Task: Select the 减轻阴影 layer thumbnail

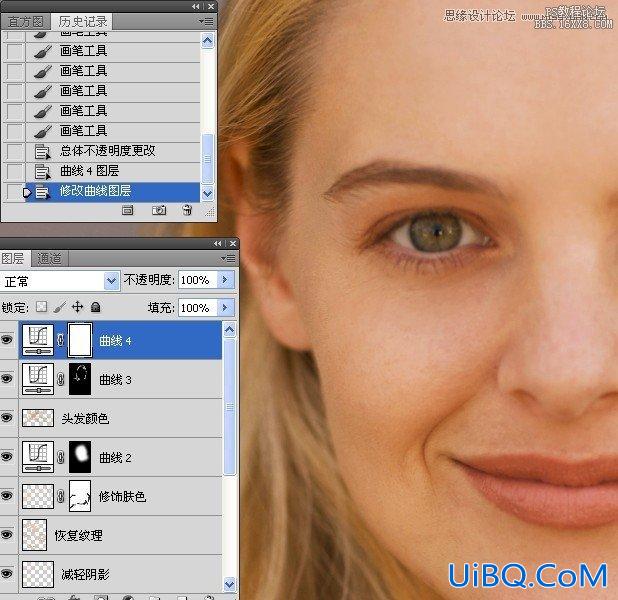Action: coord(38,574)
